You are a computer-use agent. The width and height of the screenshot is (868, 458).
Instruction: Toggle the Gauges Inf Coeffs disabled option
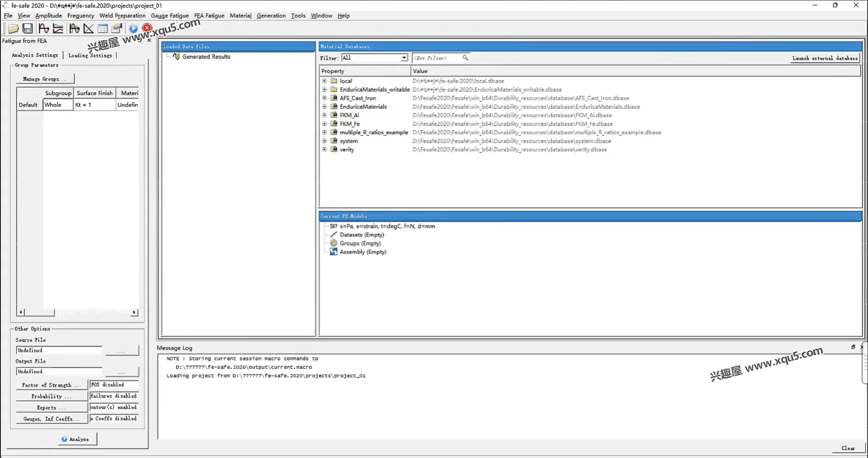click(x=113, y=419)
